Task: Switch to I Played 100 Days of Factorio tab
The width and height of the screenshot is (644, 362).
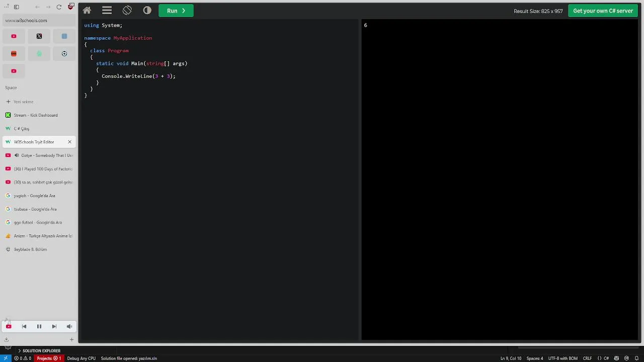Action: tap(39, 169)
